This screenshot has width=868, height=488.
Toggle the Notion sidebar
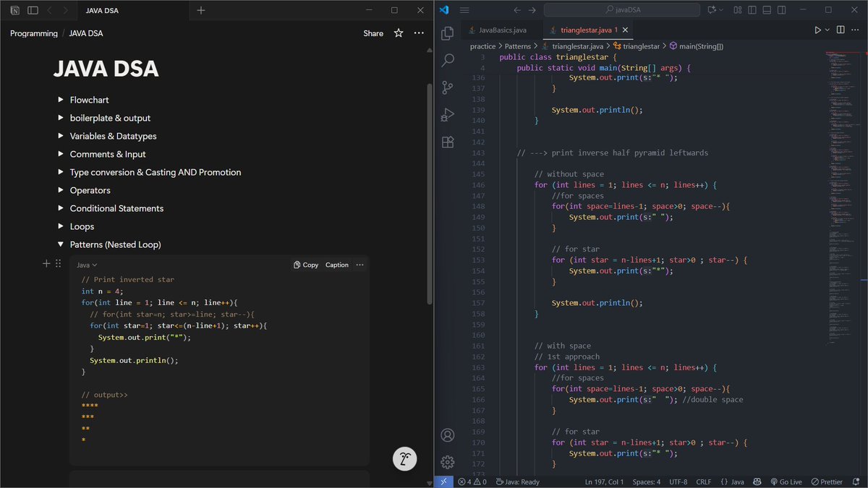33,10
